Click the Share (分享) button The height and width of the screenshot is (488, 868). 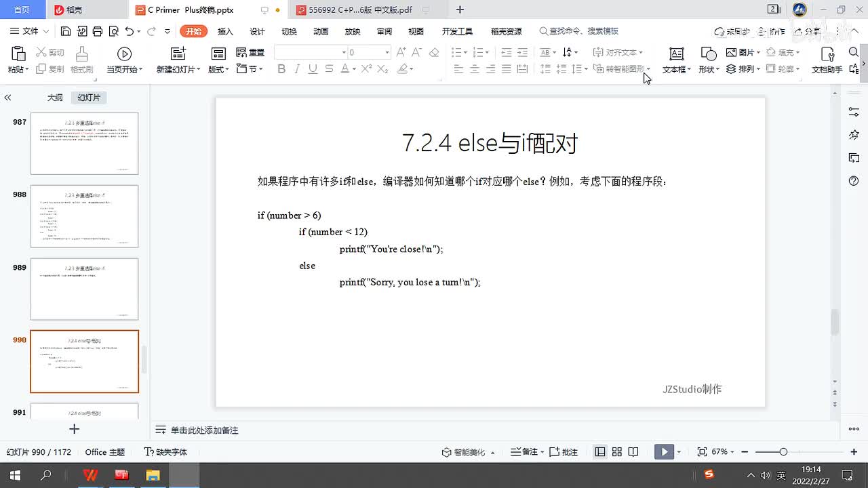point(807,31)
